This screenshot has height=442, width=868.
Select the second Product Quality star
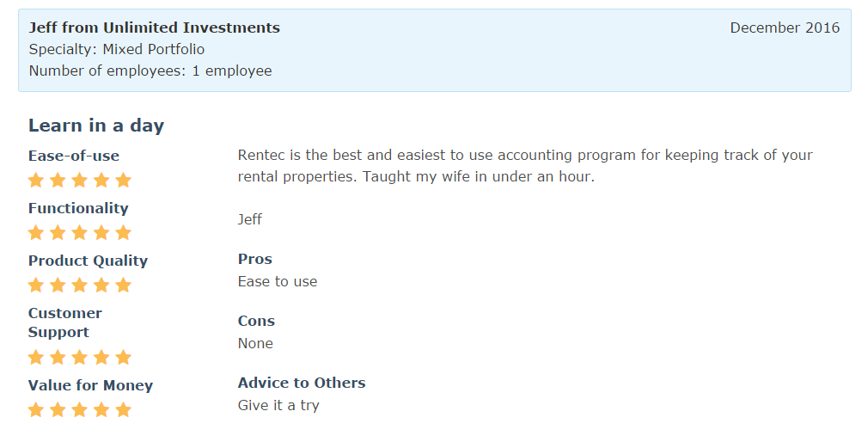pyautogui.click(x=58, y=285)
